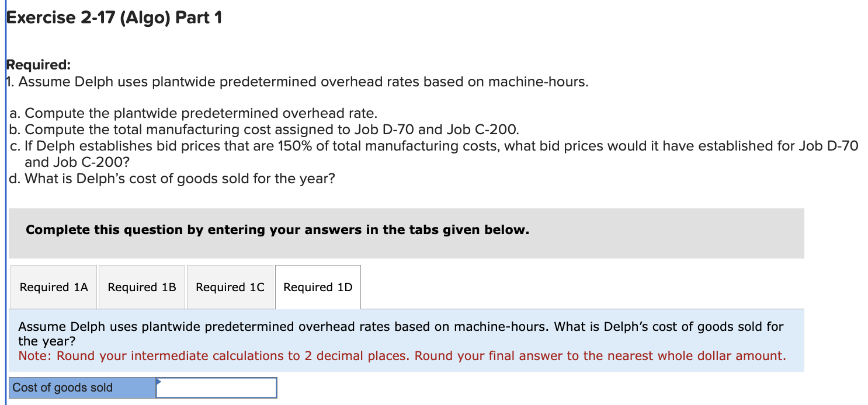Click the Exercise 2-17 (Algo) Part 1 heading
Image resolution: width=868 pixels, height=405 pixels.
(114, 18)
